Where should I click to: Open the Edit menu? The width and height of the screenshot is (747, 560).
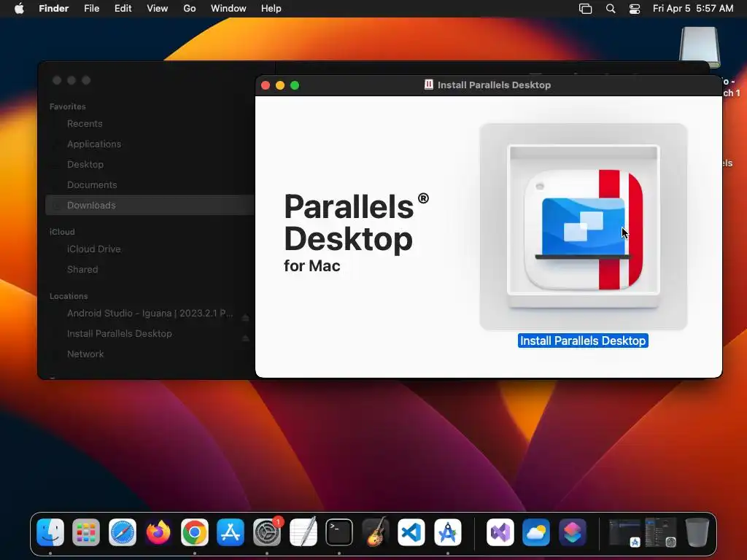click(x=123, y=9)
